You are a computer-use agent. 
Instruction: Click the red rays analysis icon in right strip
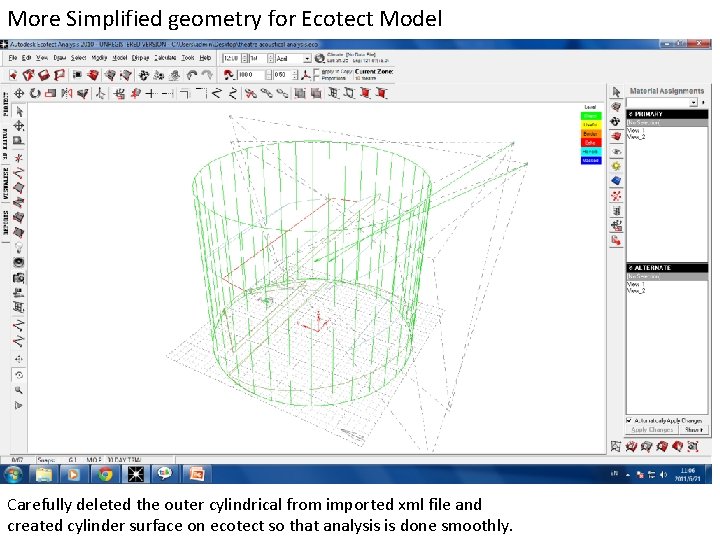pyautogui.click(x=616, y=196)
